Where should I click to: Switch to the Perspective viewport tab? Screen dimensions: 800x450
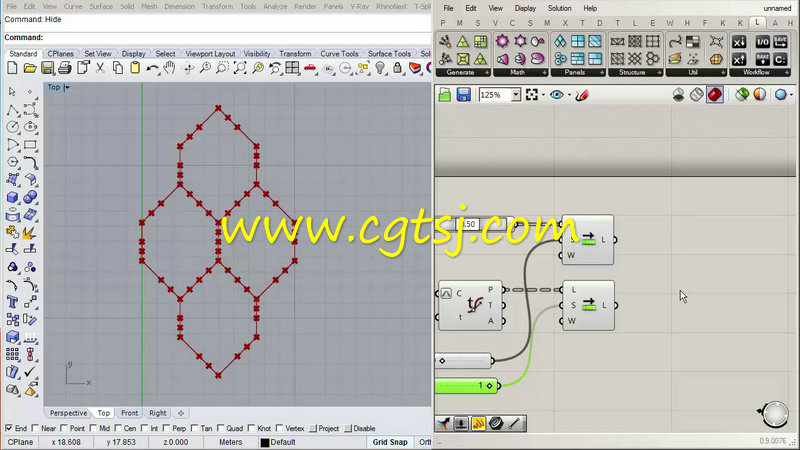[x=68, y=413]
